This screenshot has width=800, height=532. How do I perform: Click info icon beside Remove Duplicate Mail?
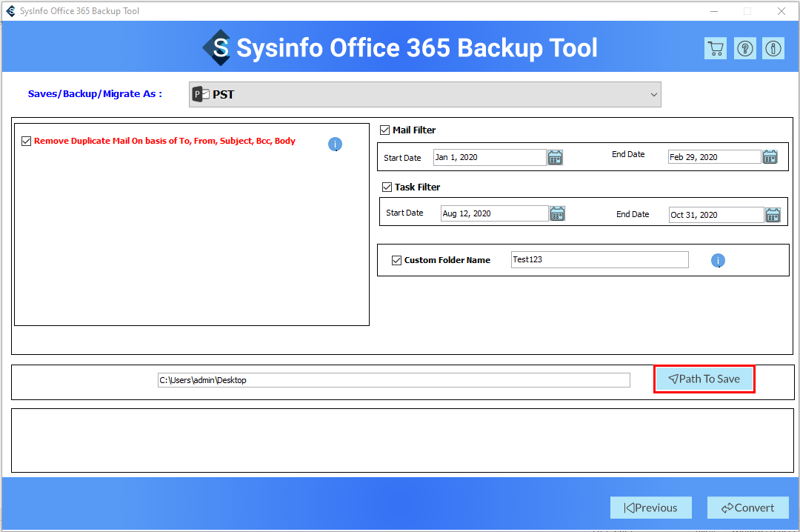(335, 144)
